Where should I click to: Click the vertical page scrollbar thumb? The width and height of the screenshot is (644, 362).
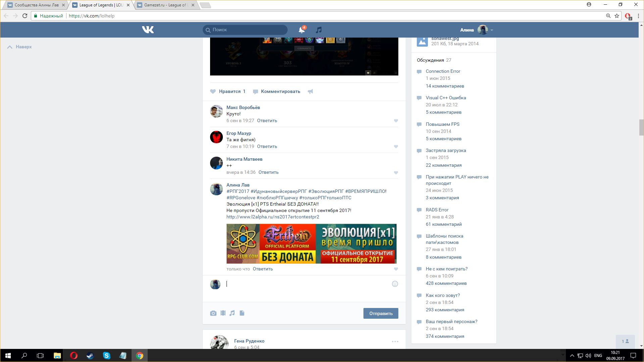tap(641, 127)
